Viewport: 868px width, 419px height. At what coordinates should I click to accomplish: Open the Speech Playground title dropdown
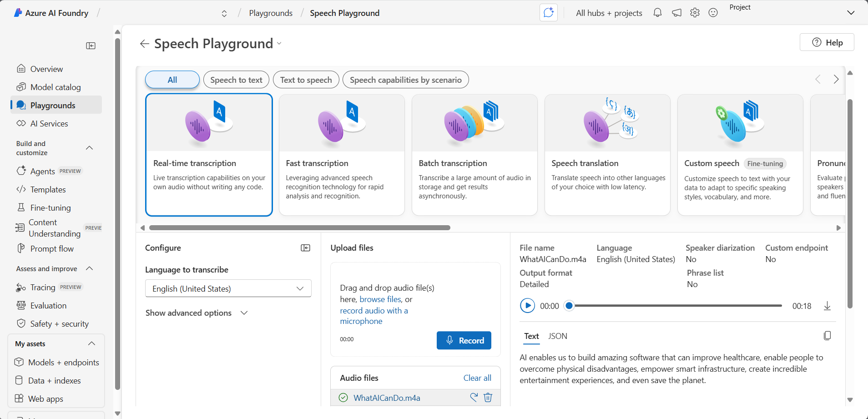pyautogui.click(x=279, y=44)
